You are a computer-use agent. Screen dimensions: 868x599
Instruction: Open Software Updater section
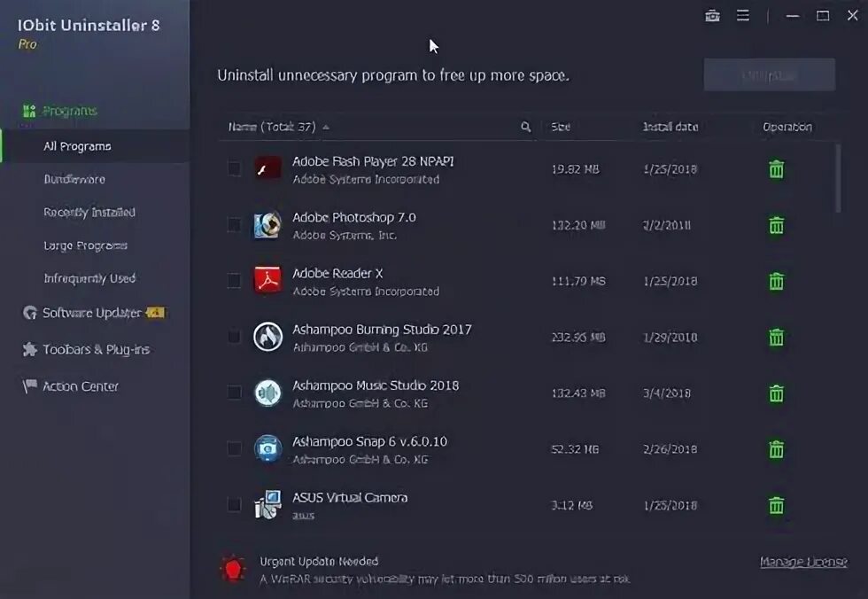click(x=92, y=313)
